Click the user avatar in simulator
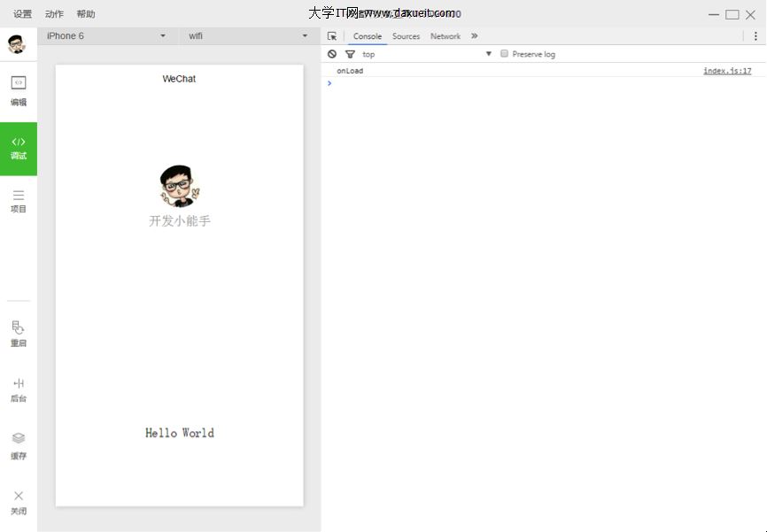The height and width of the screenshot is (532, 767). pos(179,186)
